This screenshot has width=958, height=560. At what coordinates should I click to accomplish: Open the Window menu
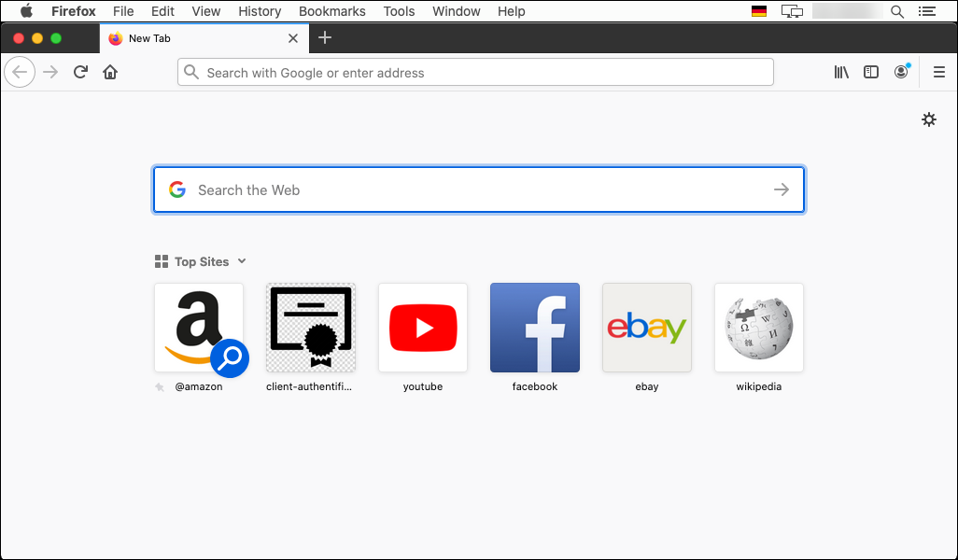(x=457, y=11)
